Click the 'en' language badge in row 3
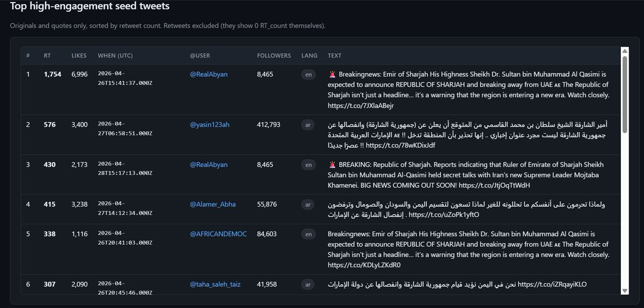The height and width of the screenshot is (308, 644). [309, 165]
